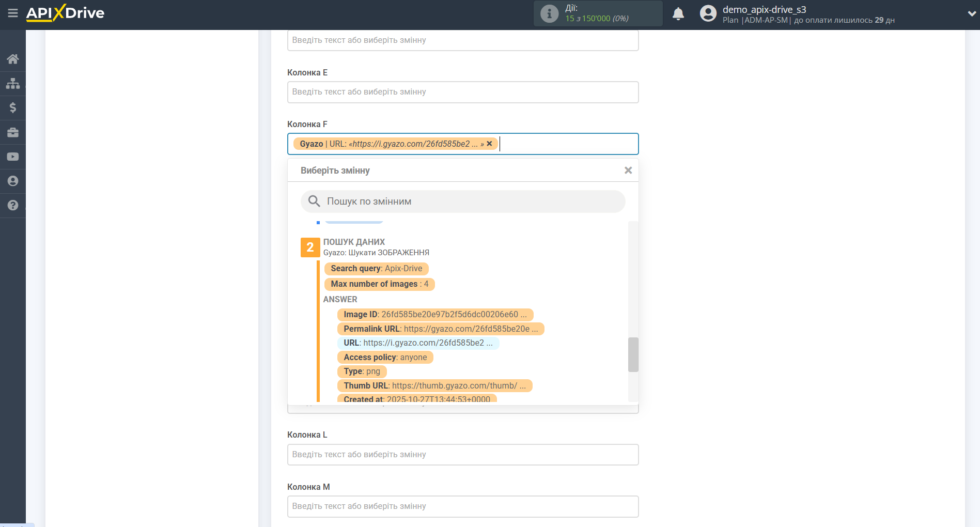Viewport: 980px width, 527px height.
Task: Click the ApixDrive logo
Action: click(65, 13)
